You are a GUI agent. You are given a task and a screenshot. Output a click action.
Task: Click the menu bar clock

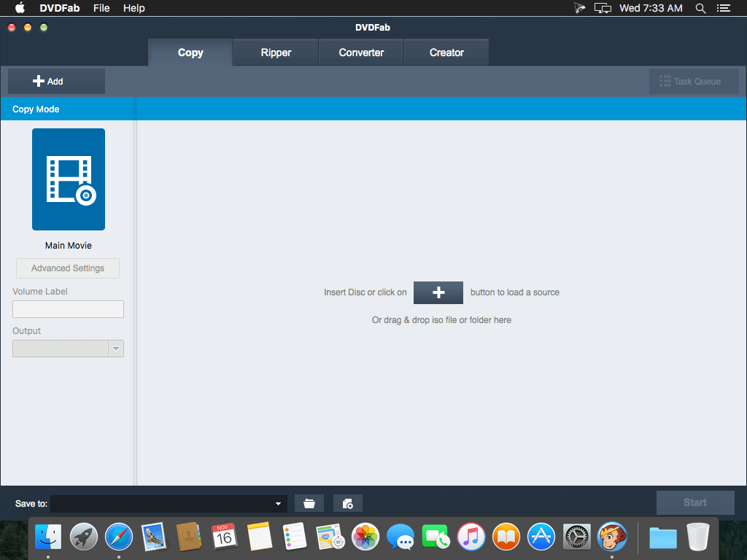(651, 8)
